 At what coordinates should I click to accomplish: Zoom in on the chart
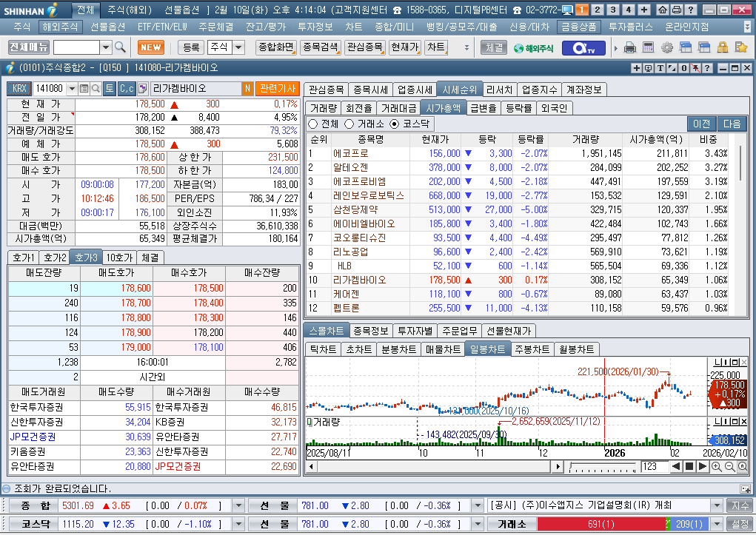(x=717, y=466)
